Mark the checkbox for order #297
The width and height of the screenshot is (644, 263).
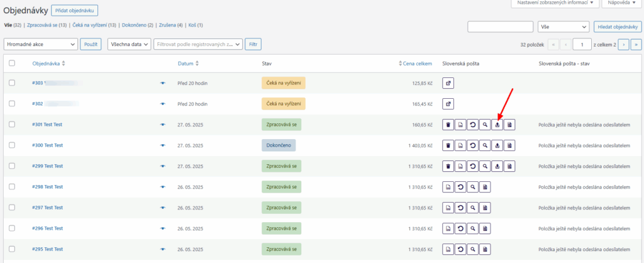[x=12, y=207]
